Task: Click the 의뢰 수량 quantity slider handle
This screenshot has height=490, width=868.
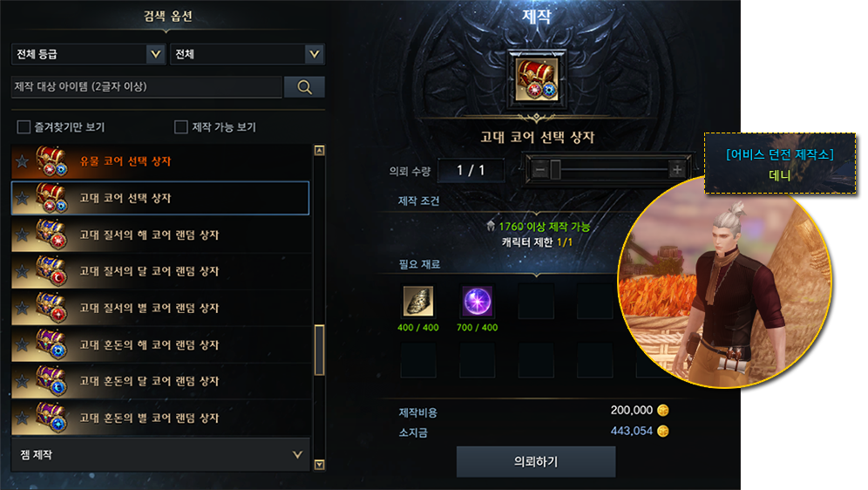Action: click(555, 169)
